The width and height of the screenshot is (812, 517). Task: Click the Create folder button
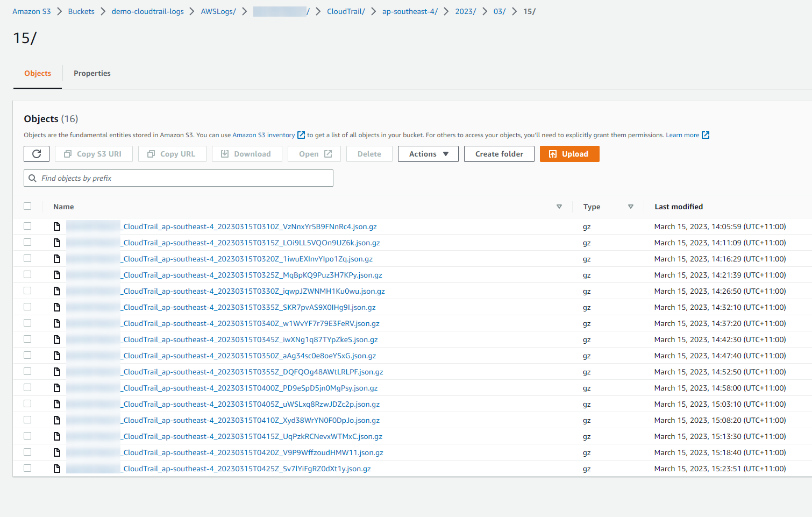(x=499, y=154)
